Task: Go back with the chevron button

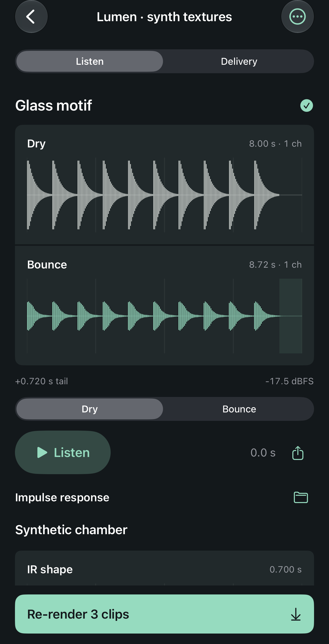Action: click(x=31, y=16)
